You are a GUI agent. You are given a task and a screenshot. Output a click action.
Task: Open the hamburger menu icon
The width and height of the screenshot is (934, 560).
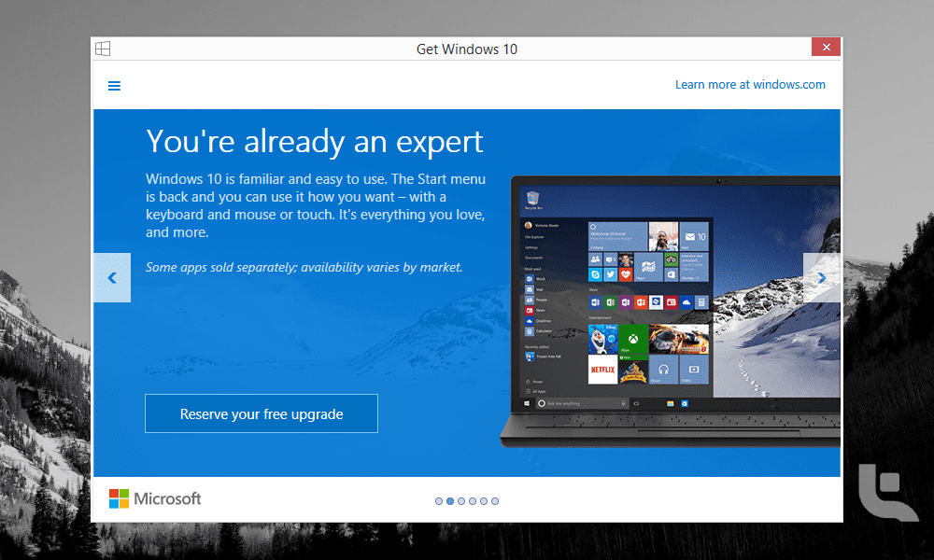point(114,86)
